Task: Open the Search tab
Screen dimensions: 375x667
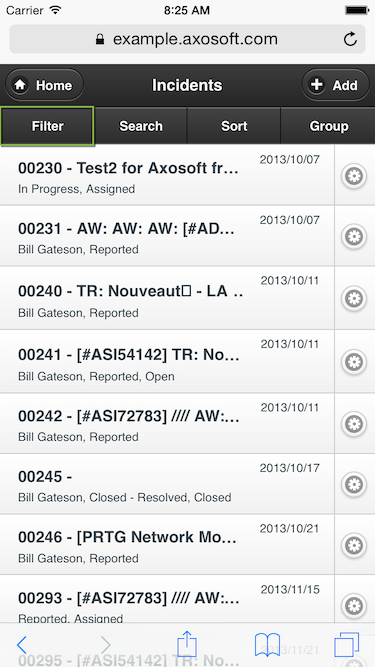Action: tap(141, 126)
